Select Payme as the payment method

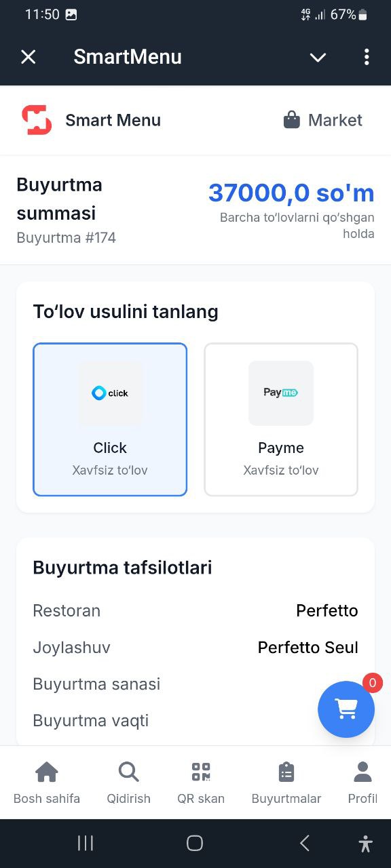280,419
